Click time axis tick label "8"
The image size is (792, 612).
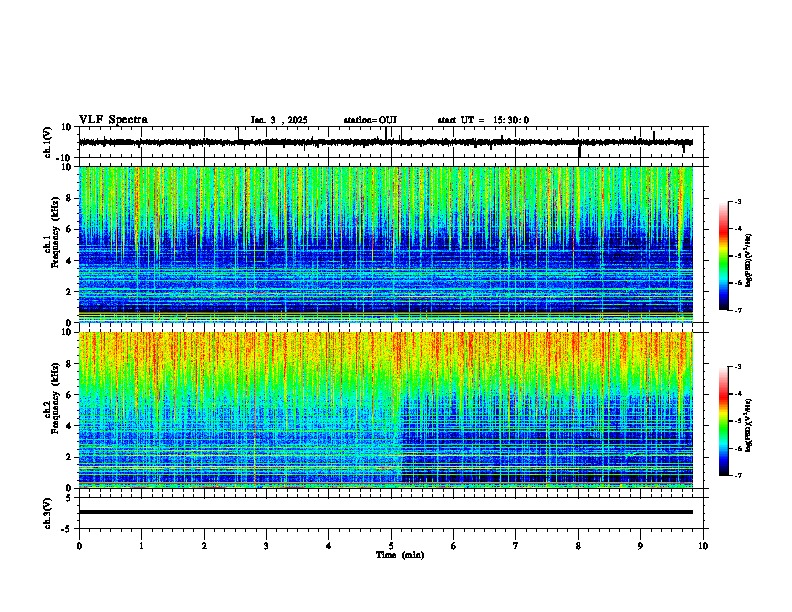click(578, 546)
